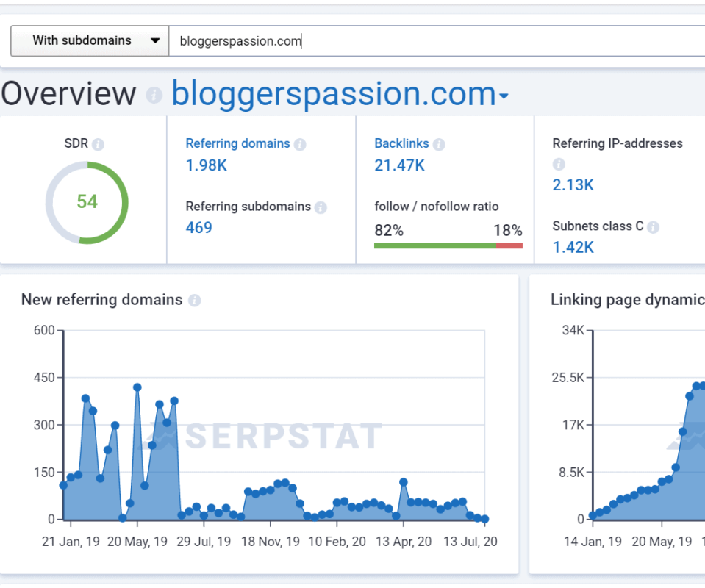Open the With subdomains dropdown
The height and width of the screenshot is (588, 705).
coord(90,41)
